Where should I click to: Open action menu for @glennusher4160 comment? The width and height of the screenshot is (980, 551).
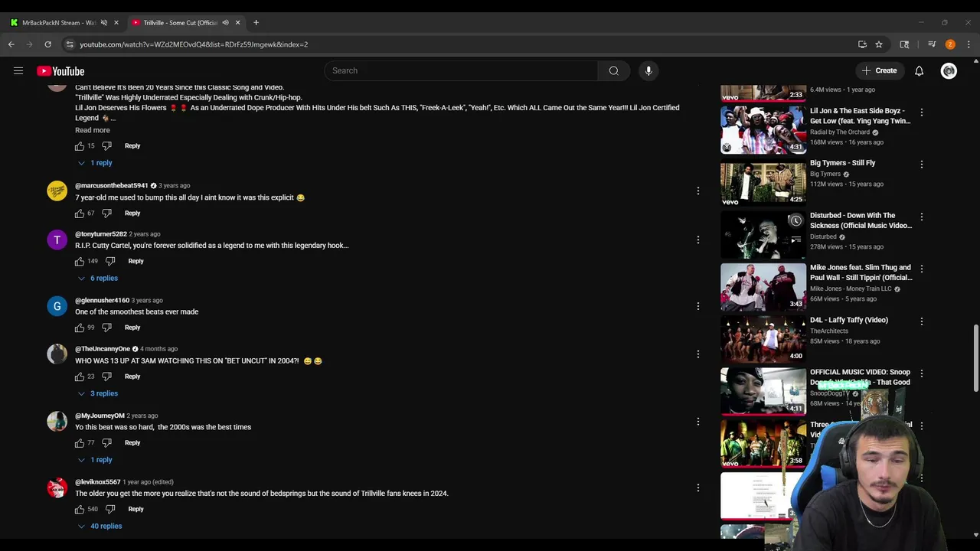697,306
